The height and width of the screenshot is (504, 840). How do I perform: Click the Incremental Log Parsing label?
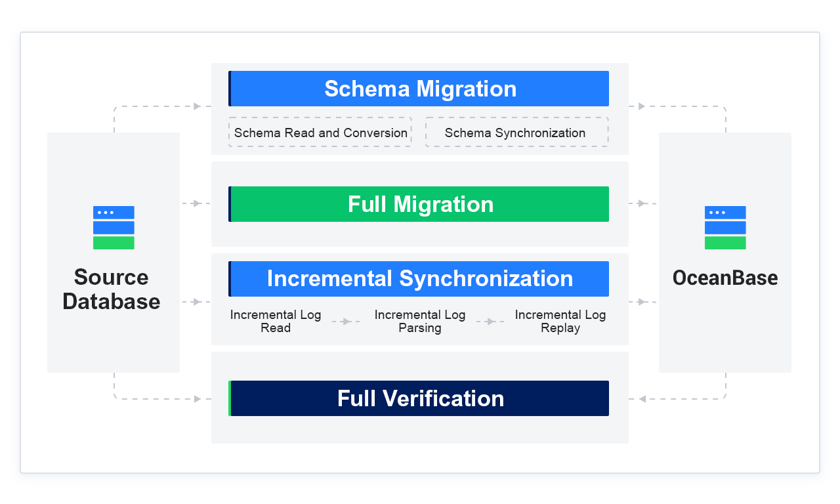tap(420, 322)
